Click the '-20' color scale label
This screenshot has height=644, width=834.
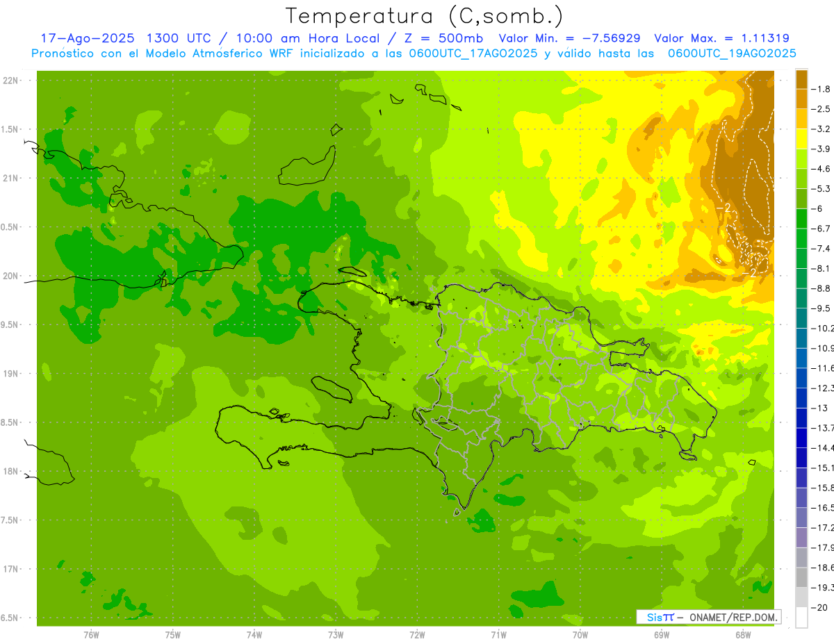819,607
